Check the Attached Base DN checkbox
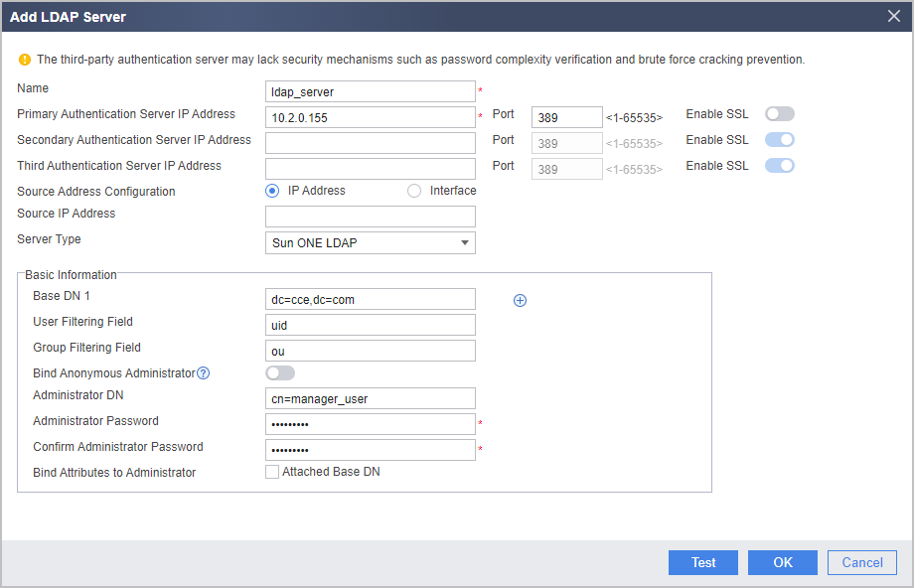Screen dimensions: 914x588 [272, 472]
